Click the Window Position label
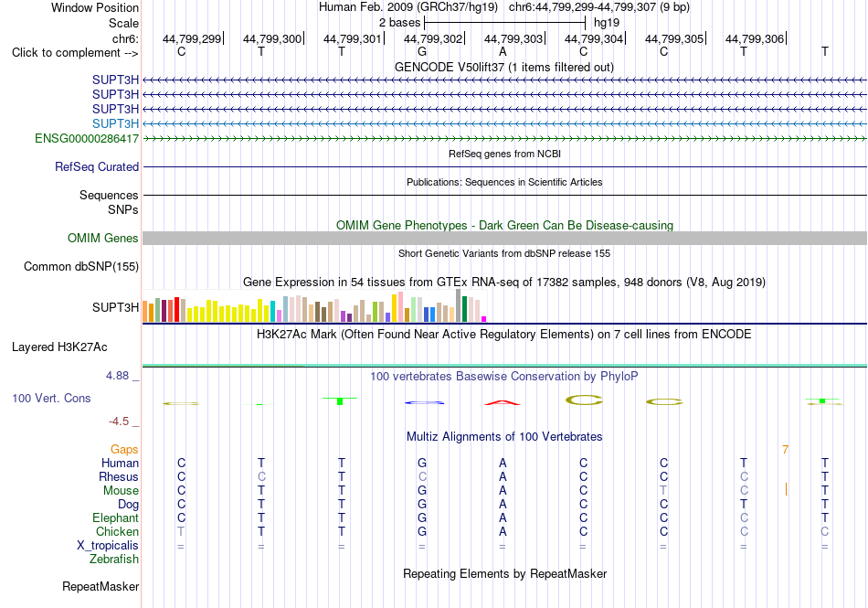This screenshot has width=868, height=608. coord(95,7)
